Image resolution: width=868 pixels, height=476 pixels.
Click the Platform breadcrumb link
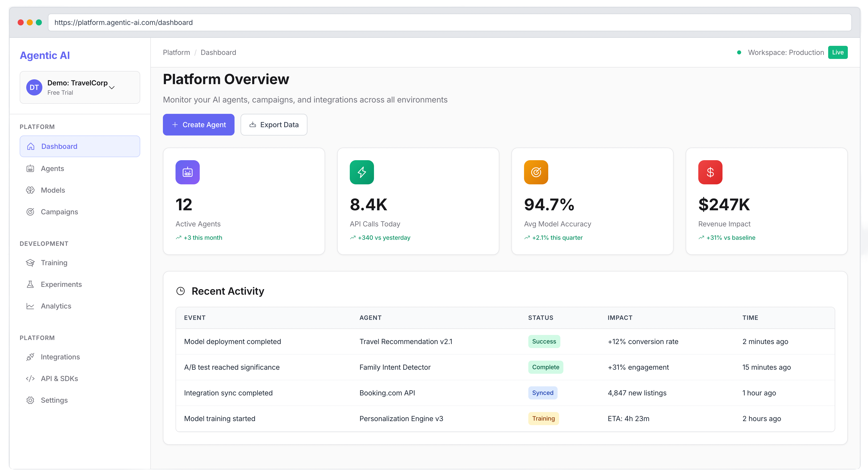[x=176, y=52]
